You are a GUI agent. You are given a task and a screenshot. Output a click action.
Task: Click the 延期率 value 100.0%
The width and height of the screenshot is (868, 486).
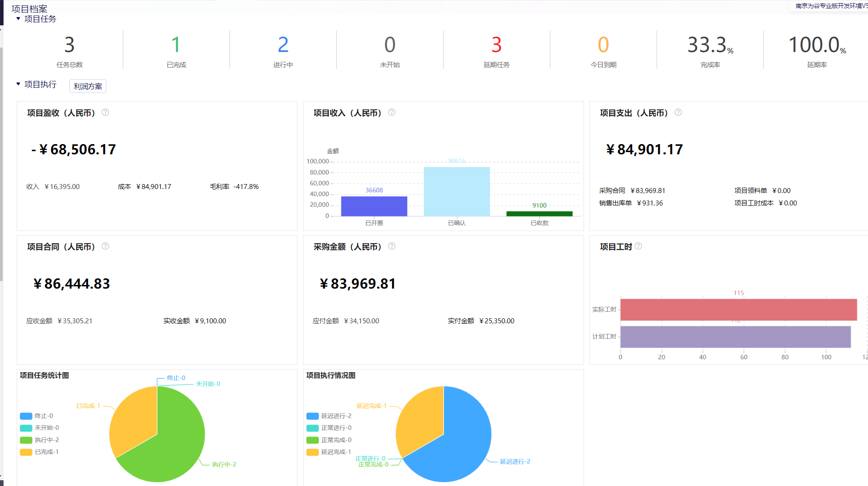point(817,45)
